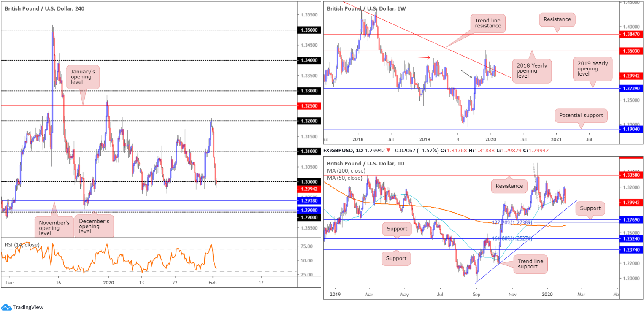Image resolution: width=644 pixels, height=311 pixels.
Task: Click Resistance callout on weekly chart
Action: 557,19
